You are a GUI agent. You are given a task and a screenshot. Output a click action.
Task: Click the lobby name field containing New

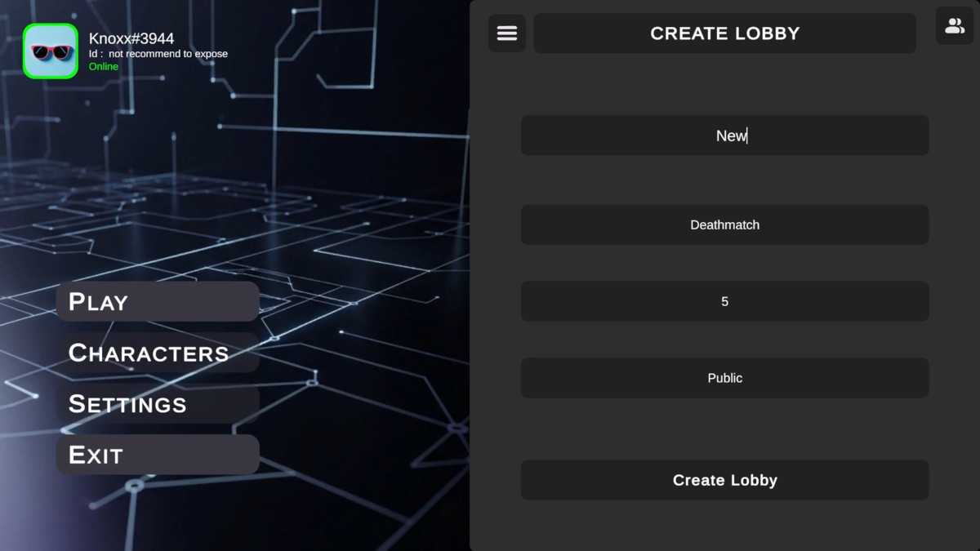pyautogui.click(x=724, y=136)
